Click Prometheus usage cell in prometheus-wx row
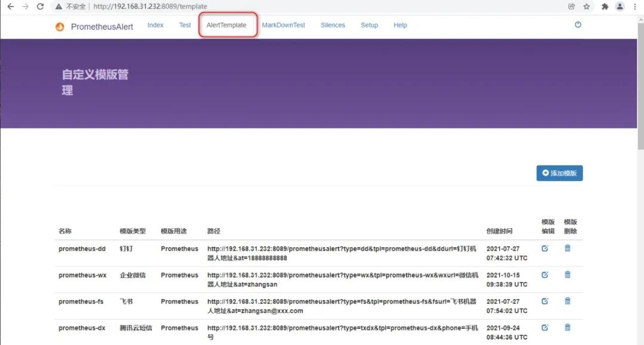Image resolution: width=644 pixels, height=345 pixels. (x=179, y=275)
